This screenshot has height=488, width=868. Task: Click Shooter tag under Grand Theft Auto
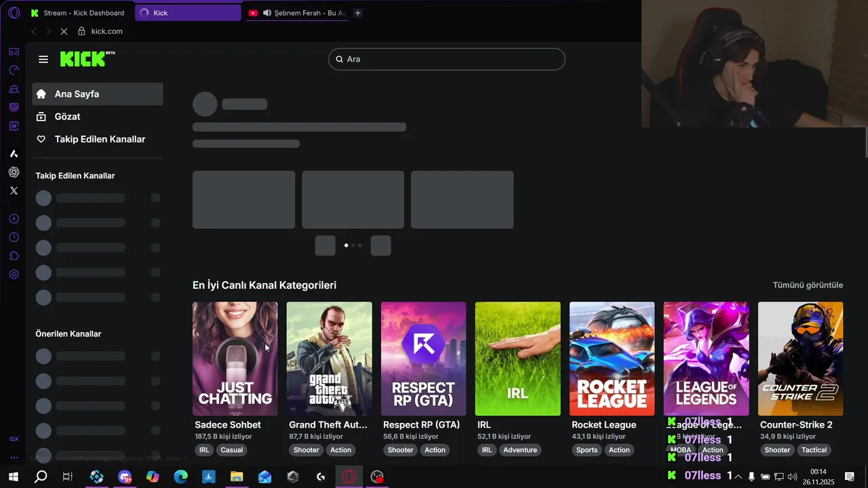click(x=306, y=450)
